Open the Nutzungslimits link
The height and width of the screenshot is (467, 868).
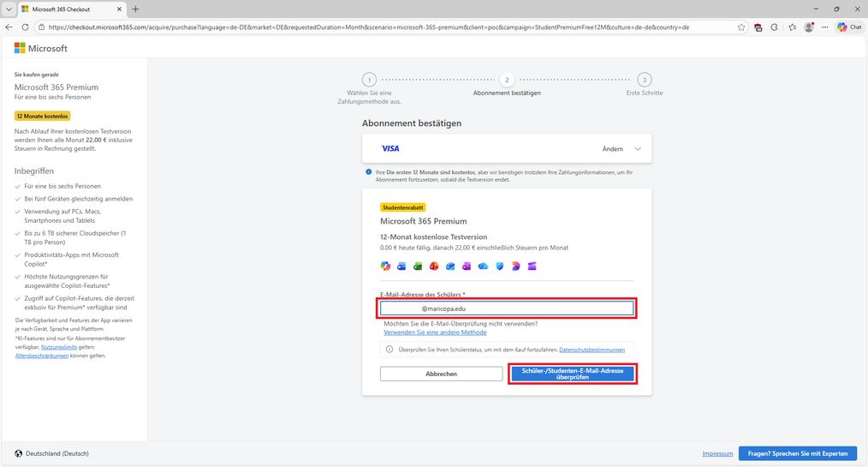coord(59,347)
